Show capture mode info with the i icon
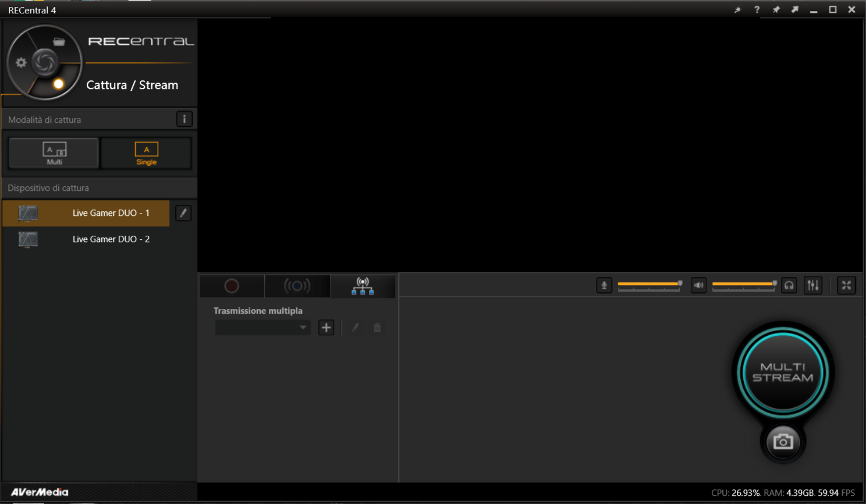The width and height of the screenshot is (866, 504). tap(184, 119)
